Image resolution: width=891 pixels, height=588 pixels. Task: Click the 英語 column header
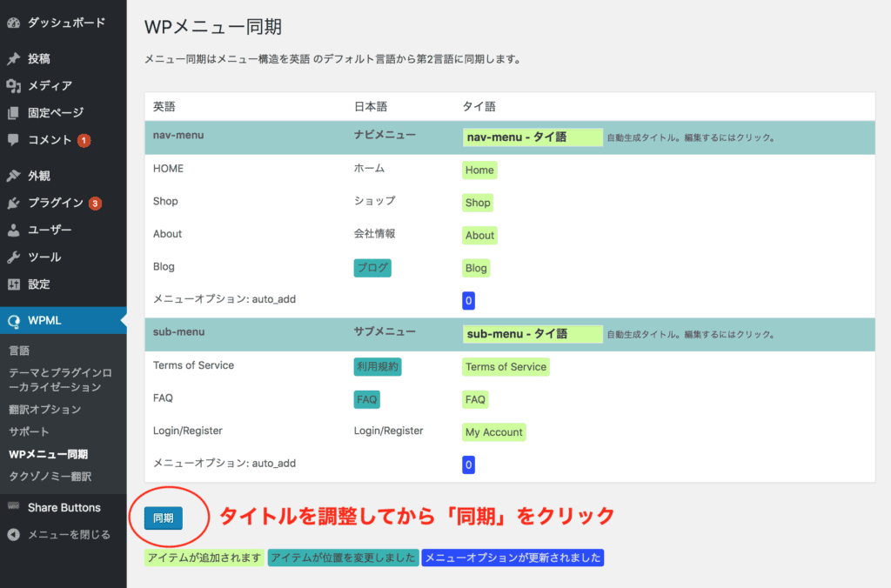point(164,107)
